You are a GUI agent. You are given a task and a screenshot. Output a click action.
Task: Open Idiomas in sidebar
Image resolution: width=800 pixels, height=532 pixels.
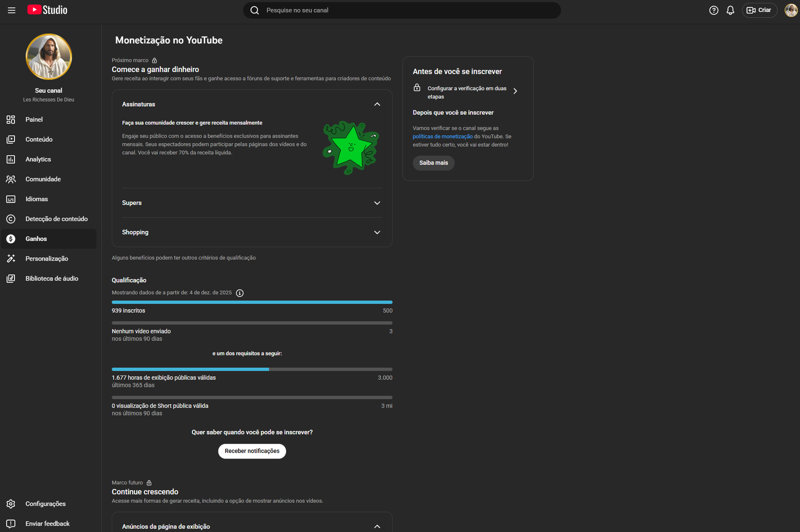48,199
